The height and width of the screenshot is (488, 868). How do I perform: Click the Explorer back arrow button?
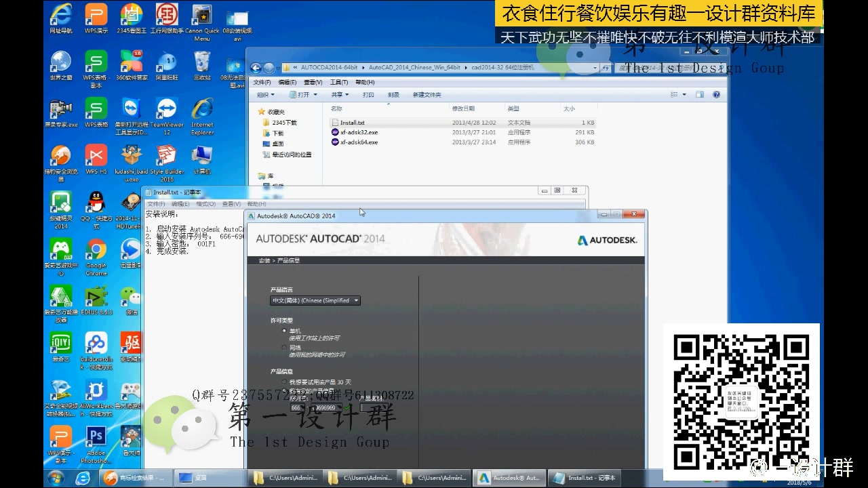[256, 68]
